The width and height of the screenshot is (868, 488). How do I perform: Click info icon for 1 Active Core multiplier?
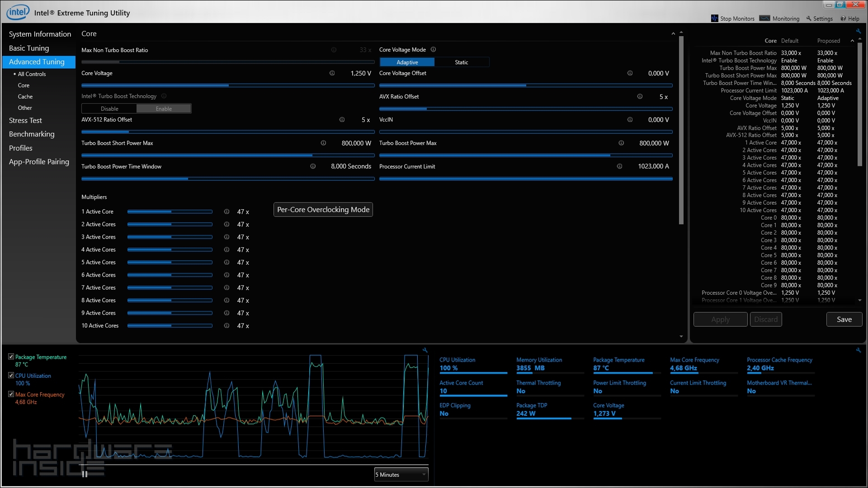[x=226, y=211]
